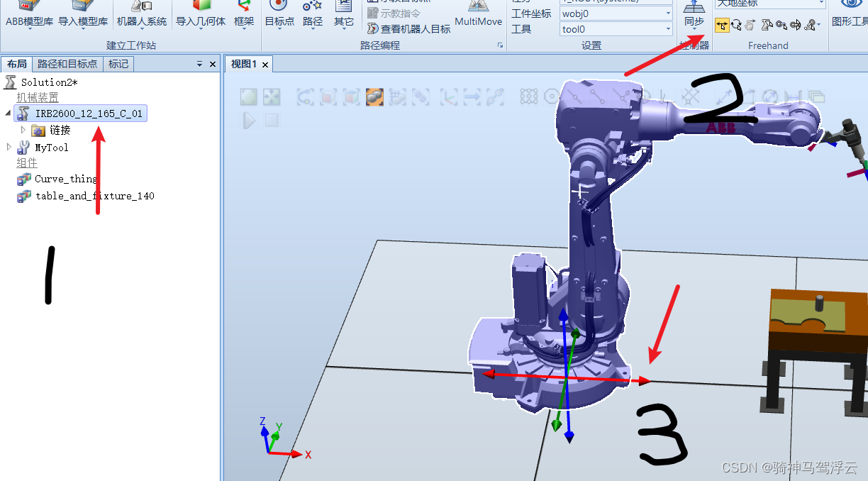
Task: Switch to the 路径和目标点 tab
Action: point(67,64)
